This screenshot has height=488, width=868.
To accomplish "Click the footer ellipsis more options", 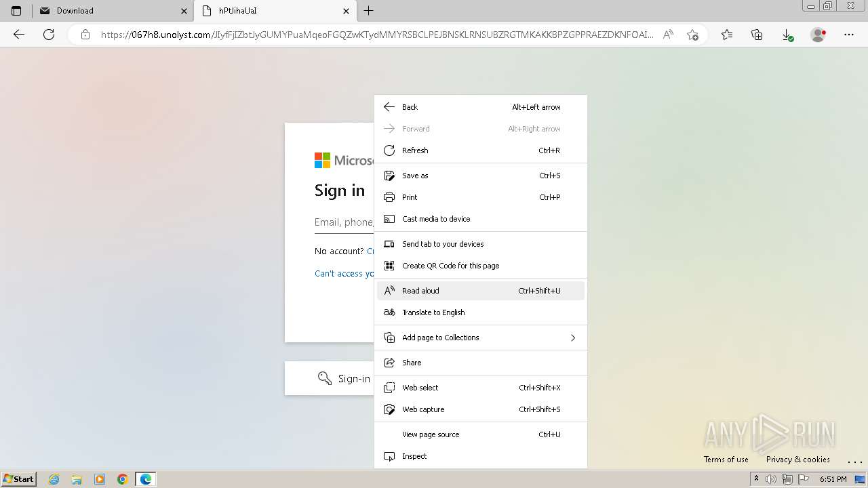I will click(x=854, y=461).
